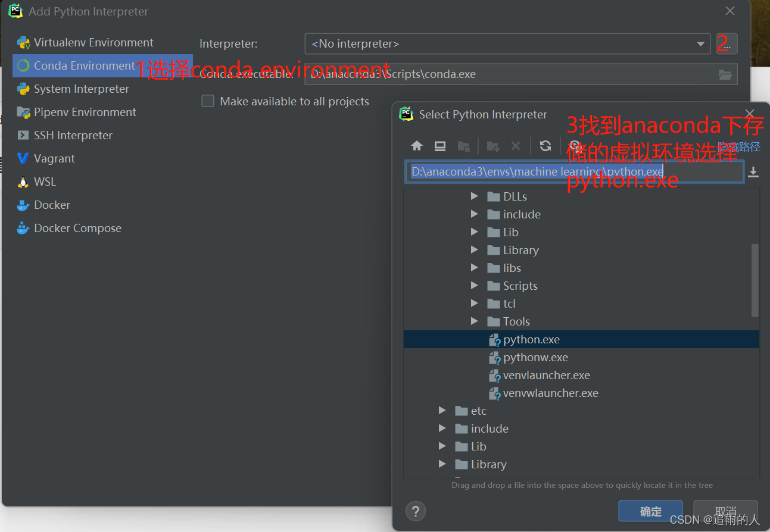
Task: Expand the Library folder above libs
Action: pos(474,250)
